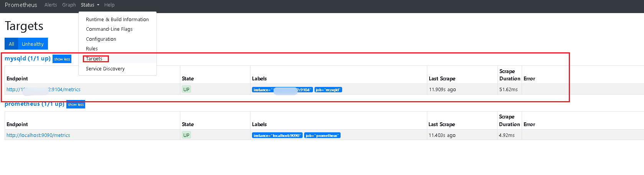
Task: Click the job="mysqld" label badge
Action: (x=328, y=90)
